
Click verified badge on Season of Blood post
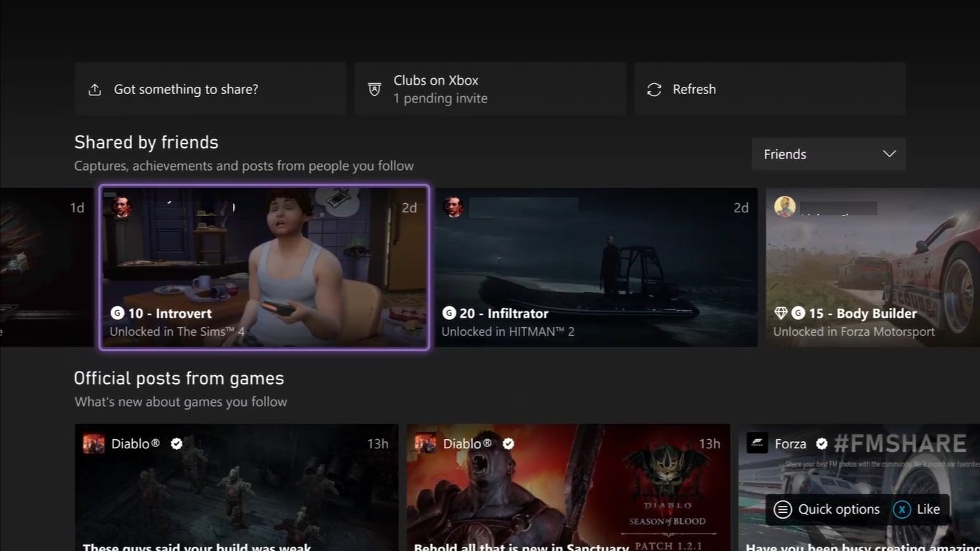508,444
